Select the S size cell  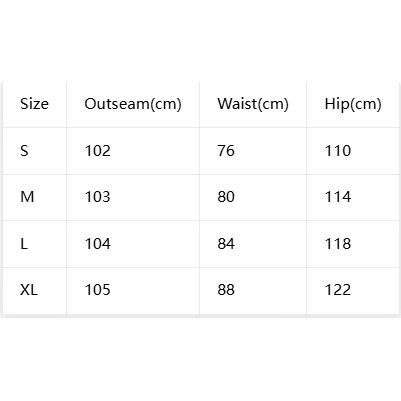coord(24,151)
